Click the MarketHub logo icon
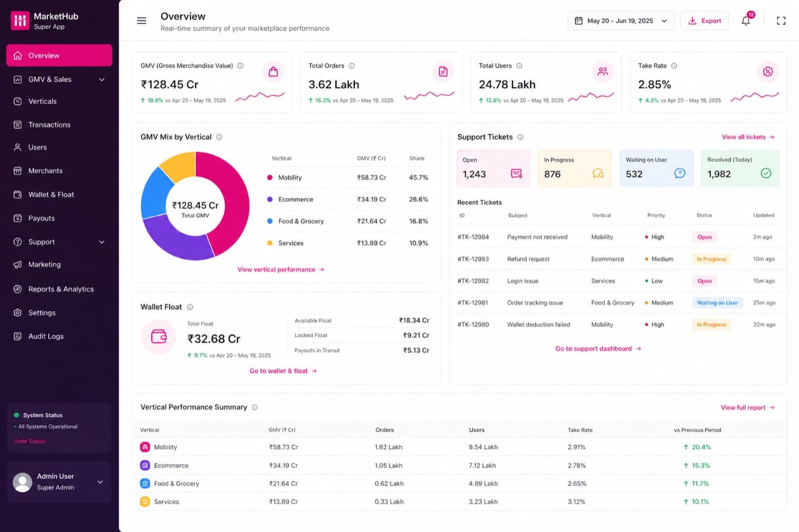This screenshot has height=532, width=799. (x=20, y=21)
